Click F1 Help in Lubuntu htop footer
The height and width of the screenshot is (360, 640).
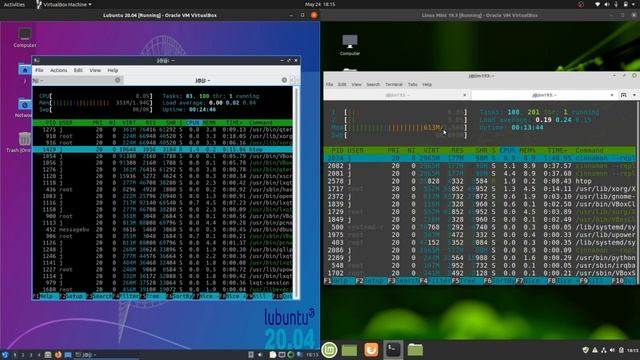point(46,296)
